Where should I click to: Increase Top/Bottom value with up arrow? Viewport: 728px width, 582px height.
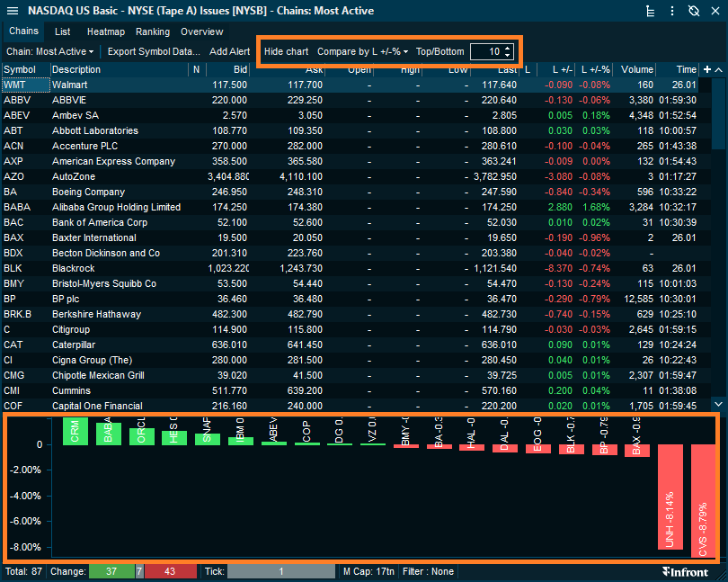tap(508, 48)
